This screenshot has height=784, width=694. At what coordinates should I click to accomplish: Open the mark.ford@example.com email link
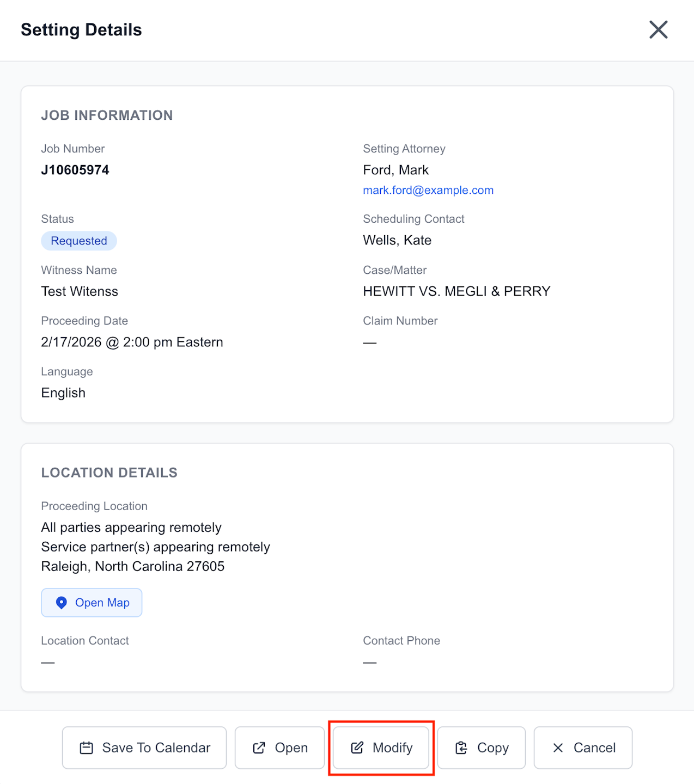tap(428, 190)
